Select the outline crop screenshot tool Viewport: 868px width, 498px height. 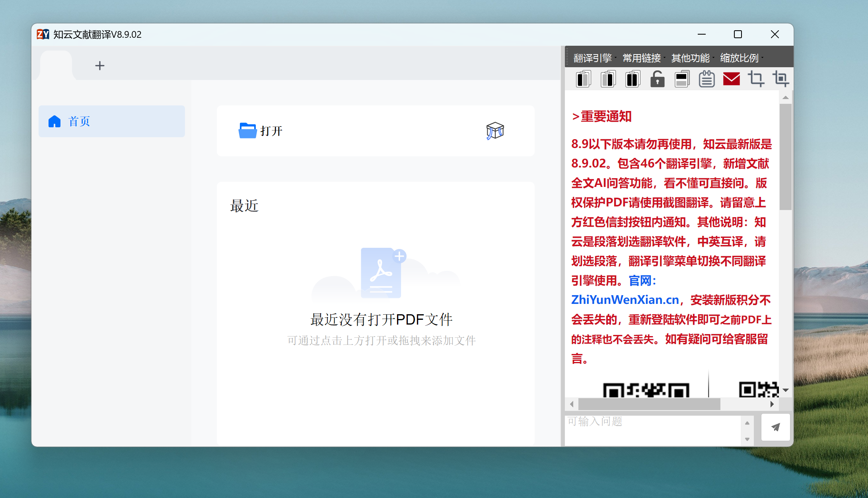pos(756,79)
